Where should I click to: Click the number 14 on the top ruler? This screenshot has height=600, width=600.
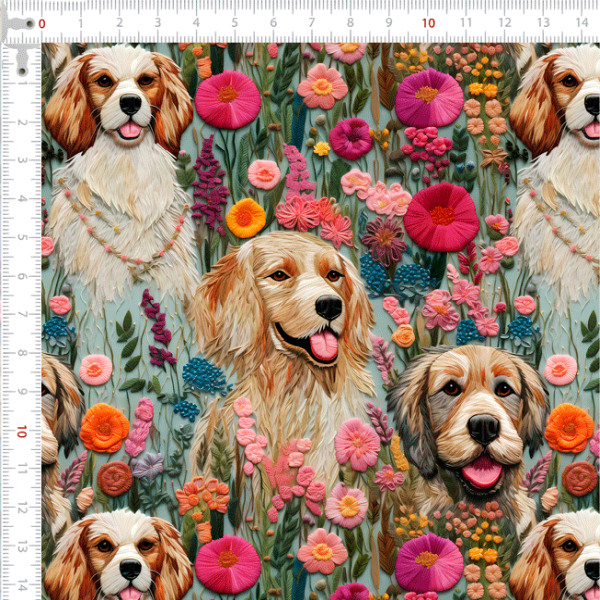(581, 23)
